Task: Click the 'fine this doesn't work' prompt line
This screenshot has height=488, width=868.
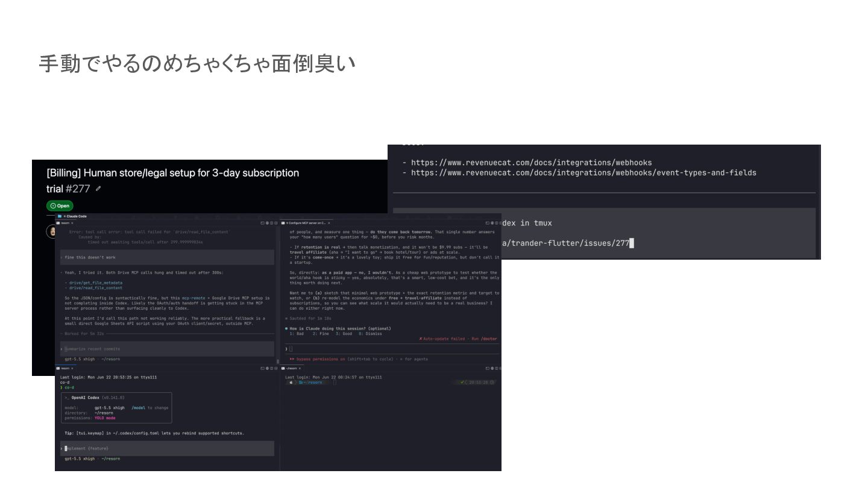Action: tap(167, 257)
